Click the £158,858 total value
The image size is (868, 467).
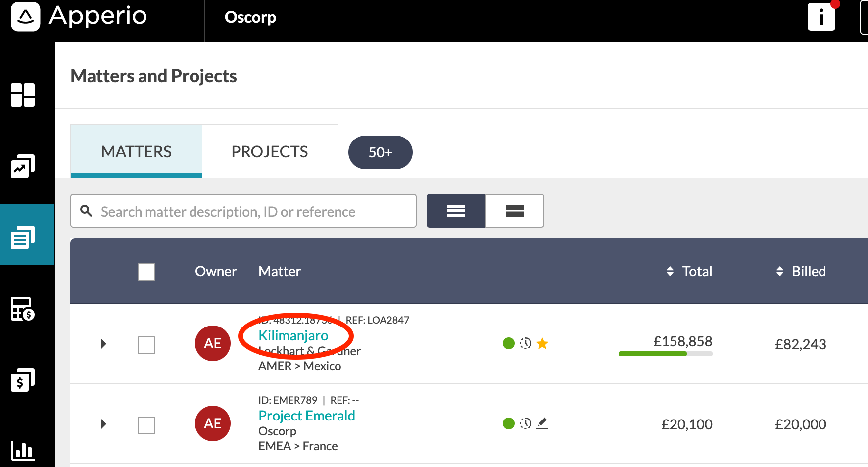point(683,341)
